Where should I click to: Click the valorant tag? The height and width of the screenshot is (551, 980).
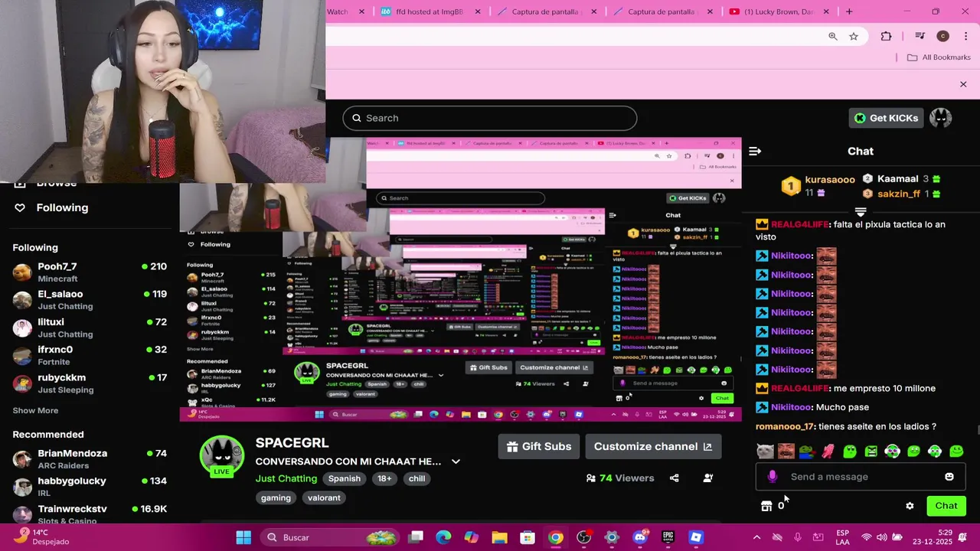pyautogui.click(x=324, y=497)
